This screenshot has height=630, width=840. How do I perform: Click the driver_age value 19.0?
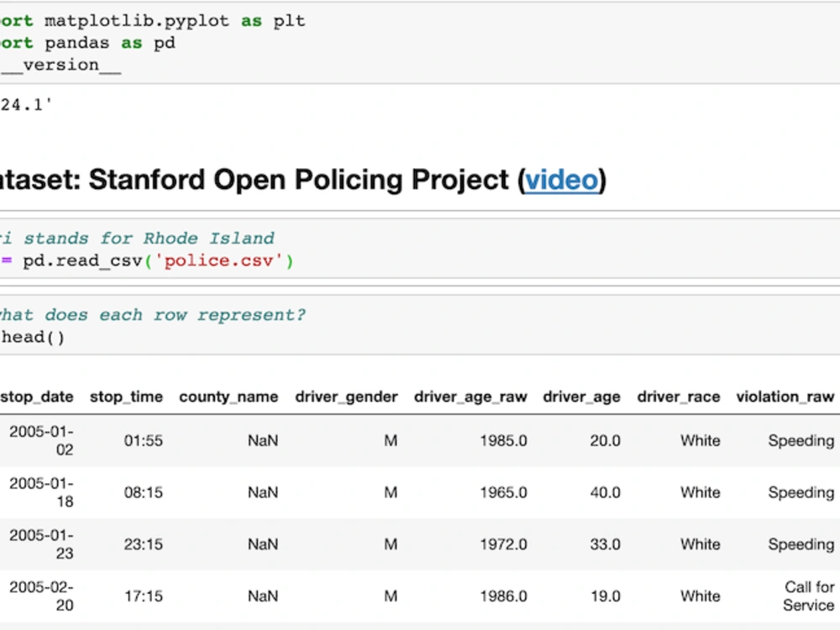point(606,596)
